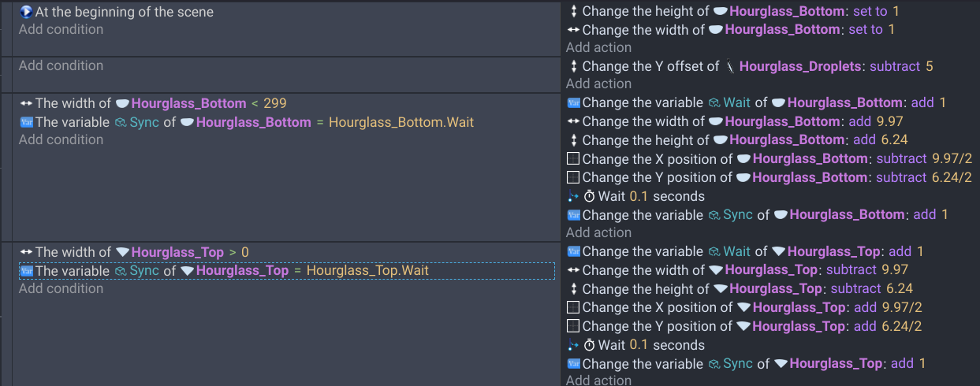Click Hourglass_Bottom.Wait expression in Sync condition
Screen dimensions: 980x386
click(401, 122)
